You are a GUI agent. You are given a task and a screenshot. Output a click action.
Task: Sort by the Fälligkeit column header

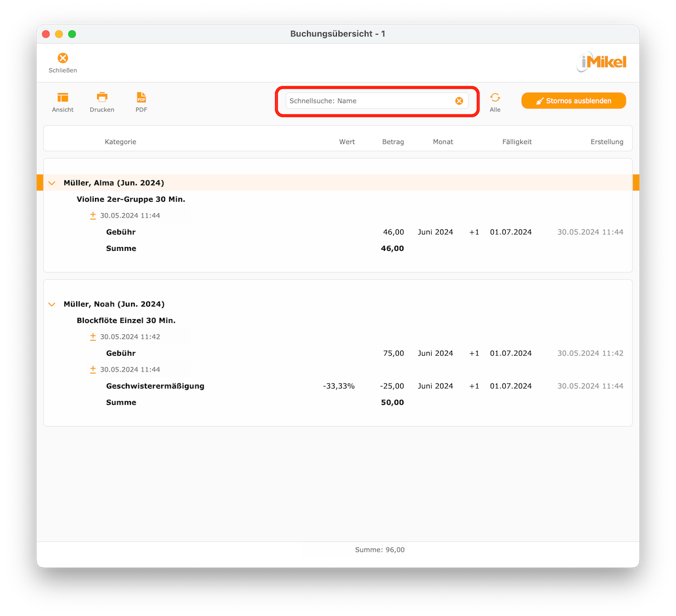[517, 142]
